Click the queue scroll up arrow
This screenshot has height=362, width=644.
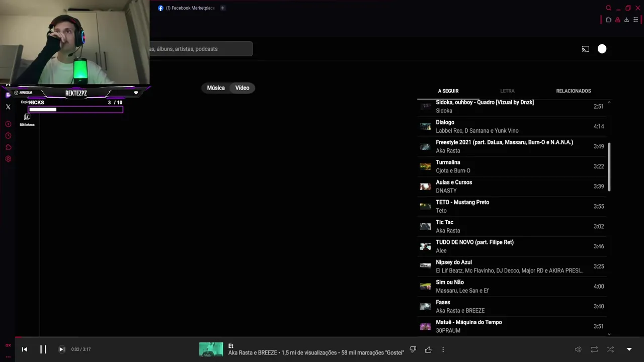click(x=609, y=103)
